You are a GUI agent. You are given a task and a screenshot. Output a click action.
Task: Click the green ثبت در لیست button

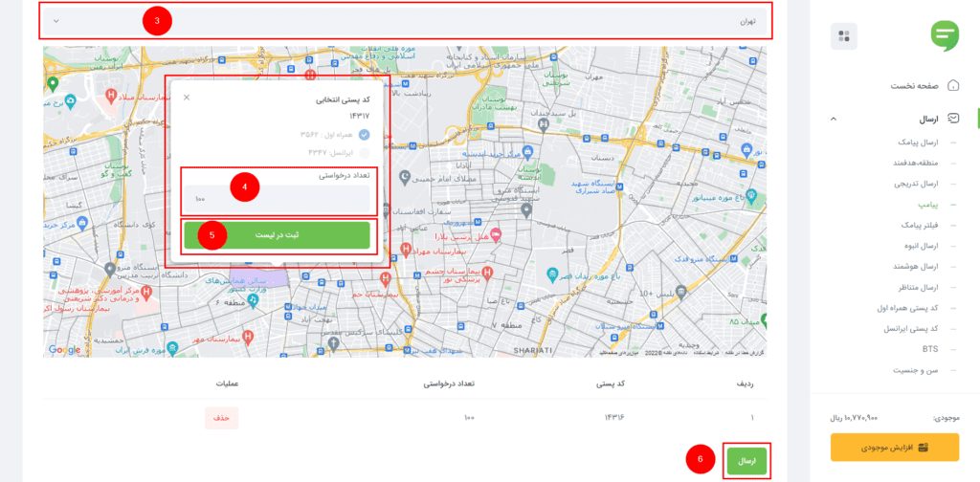click(x=277, y=235)
